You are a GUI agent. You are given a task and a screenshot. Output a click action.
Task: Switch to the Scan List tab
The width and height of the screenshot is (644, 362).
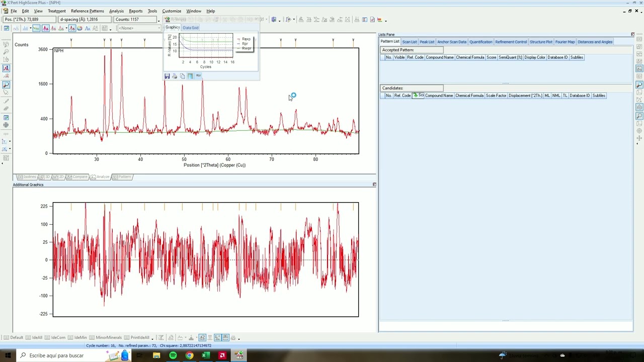(x=410, y=42)
